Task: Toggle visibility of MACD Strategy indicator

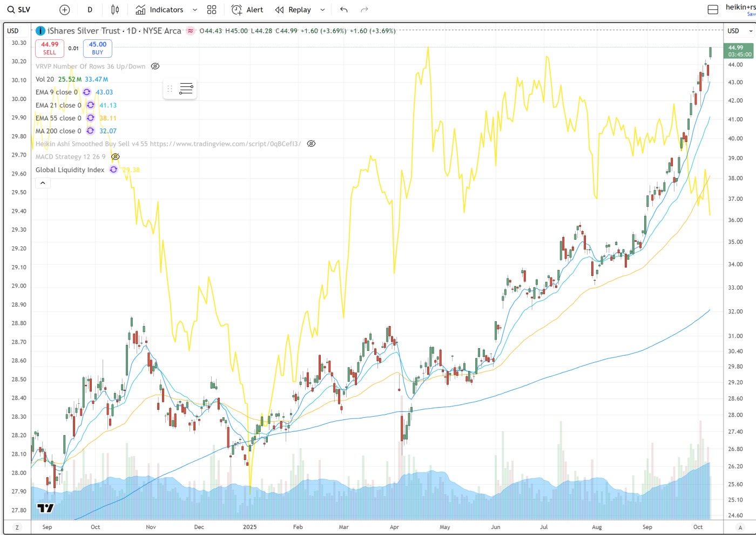Action: 115,157
